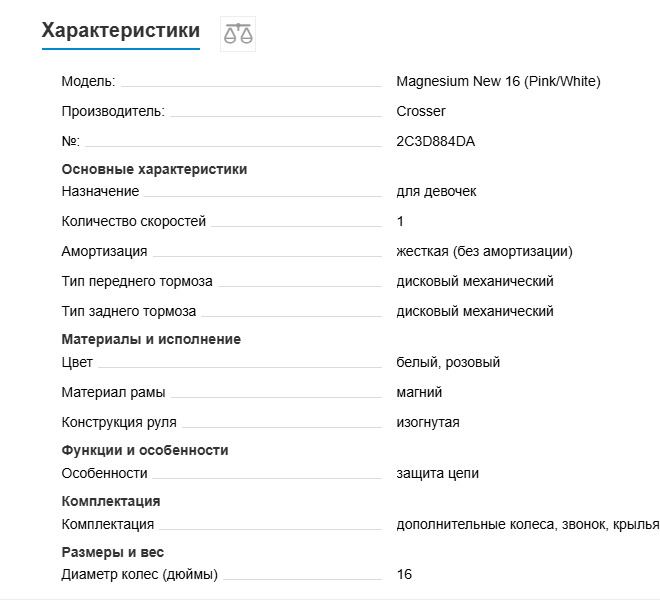Click the Тип переднего тормоза label
Image resolution: width=660 pixels, height=607 pixels.
[136, 281]
